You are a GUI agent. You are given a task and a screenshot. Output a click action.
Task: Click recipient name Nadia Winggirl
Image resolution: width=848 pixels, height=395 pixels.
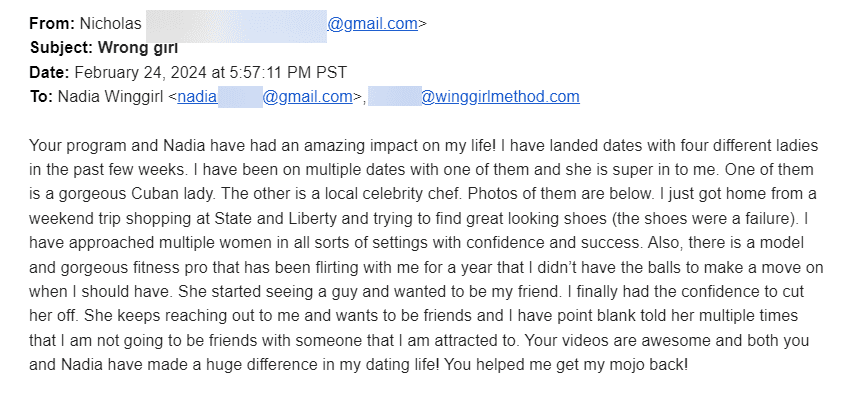(110, 97)
